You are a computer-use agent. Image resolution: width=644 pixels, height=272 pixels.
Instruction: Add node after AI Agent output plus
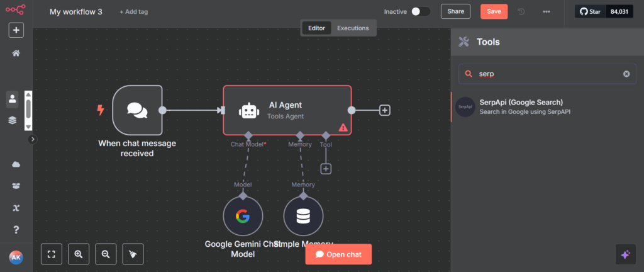[384, 110]
